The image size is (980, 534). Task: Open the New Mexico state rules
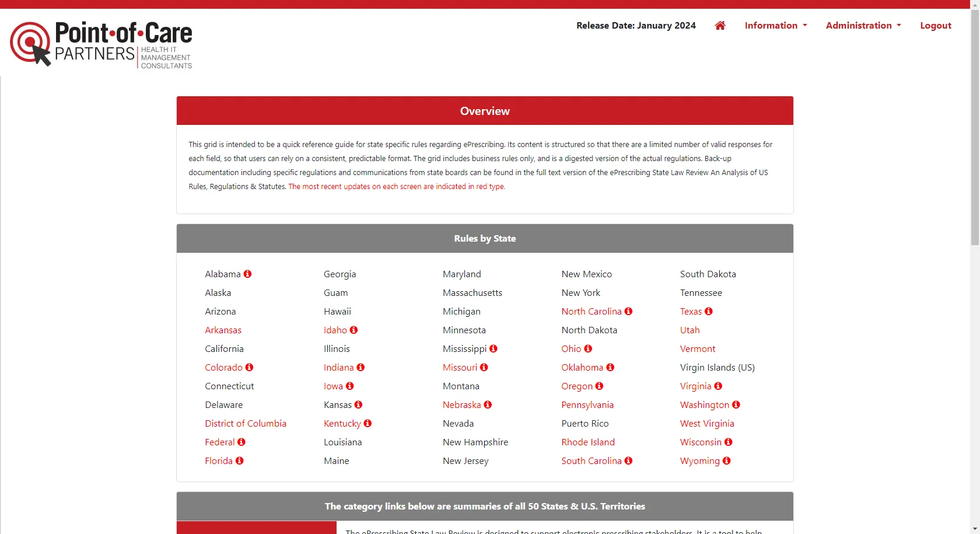point(586,274)
